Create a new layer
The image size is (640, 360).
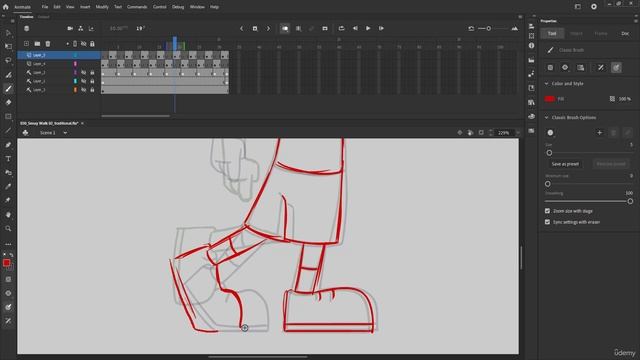(26, 44)
